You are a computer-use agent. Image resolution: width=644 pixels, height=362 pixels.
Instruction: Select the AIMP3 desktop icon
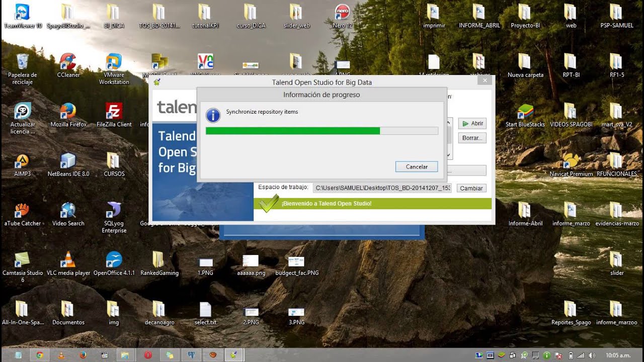[x=23, y=164]
